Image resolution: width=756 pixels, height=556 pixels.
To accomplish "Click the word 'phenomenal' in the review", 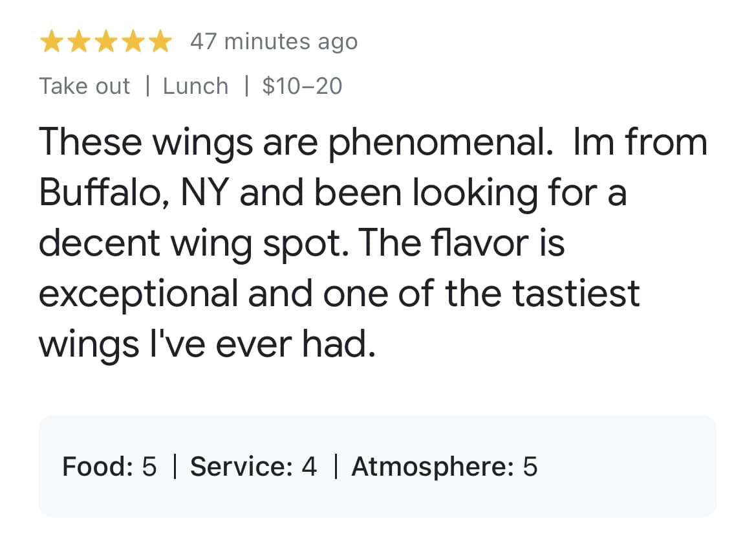I will pos(440,143).
